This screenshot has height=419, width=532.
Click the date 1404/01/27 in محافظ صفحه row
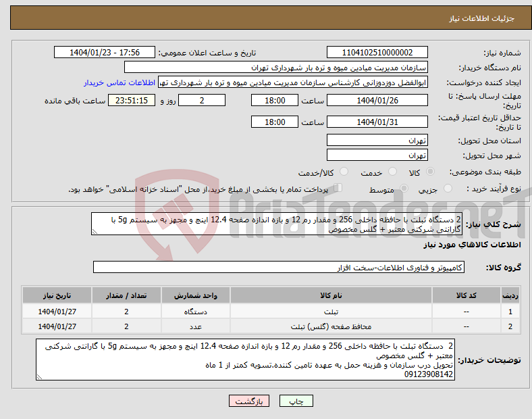point(57,326)
